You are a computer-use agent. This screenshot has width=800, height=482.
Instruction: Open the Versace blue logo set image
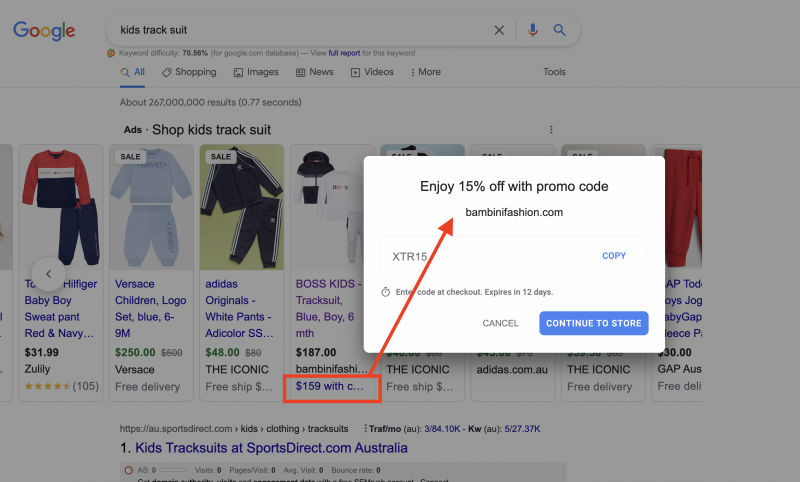tap(151, 208)
